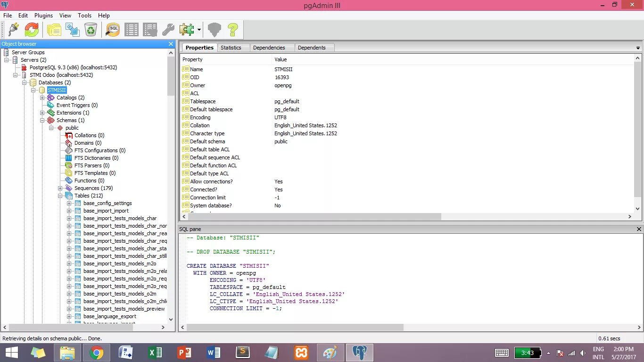
Task: Open the Edit menu
Action: click(23, 16)
